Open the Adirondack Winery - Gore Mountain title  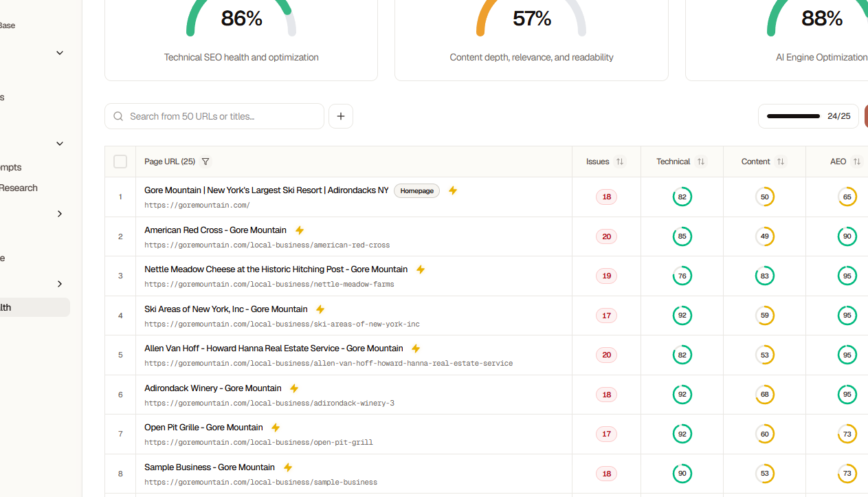tap(213, 388)
